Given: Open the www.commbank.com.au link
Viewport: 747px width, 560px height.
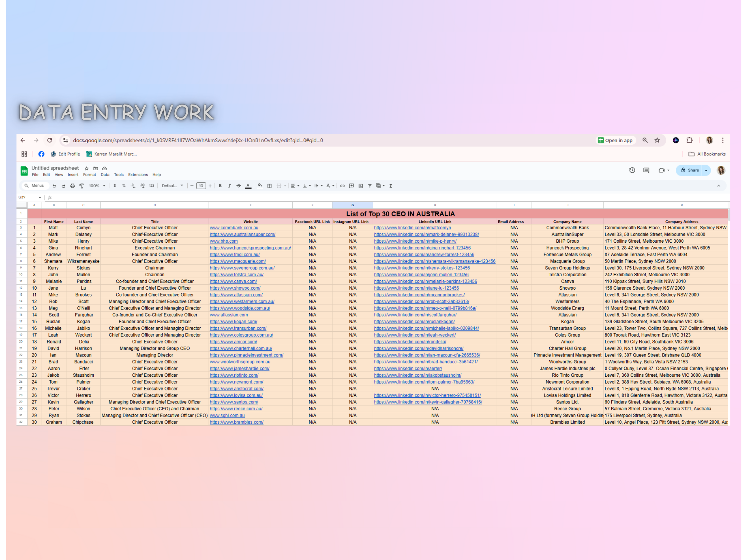Looking at the screenshot, I should 234,228.
